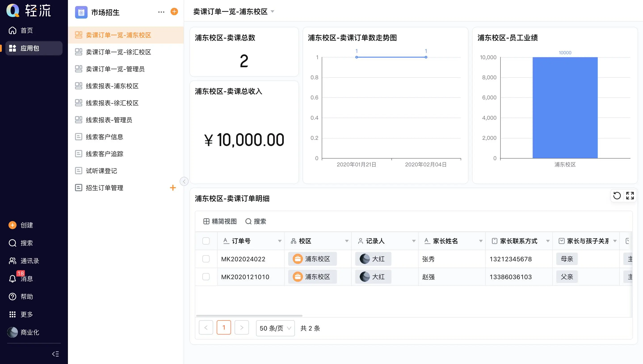Screen dimensions: 643x364
Task: Click the 精简视图 table view icon
Action: [206, 221]
